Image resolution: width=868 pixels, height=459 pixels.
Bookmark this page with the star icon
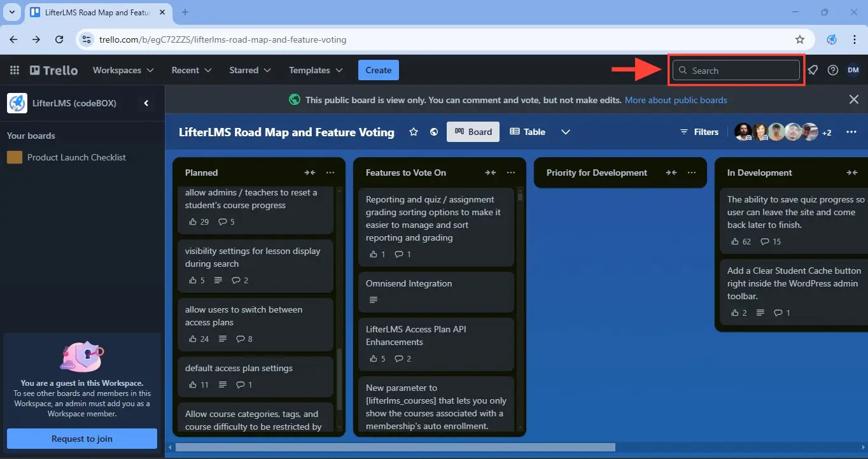[800, 39]
